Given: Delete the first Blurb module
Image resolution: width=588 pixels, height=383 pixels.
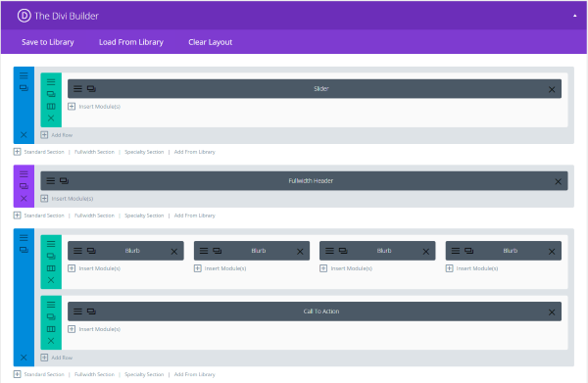Looking at the screenshot, I should 174,252.
